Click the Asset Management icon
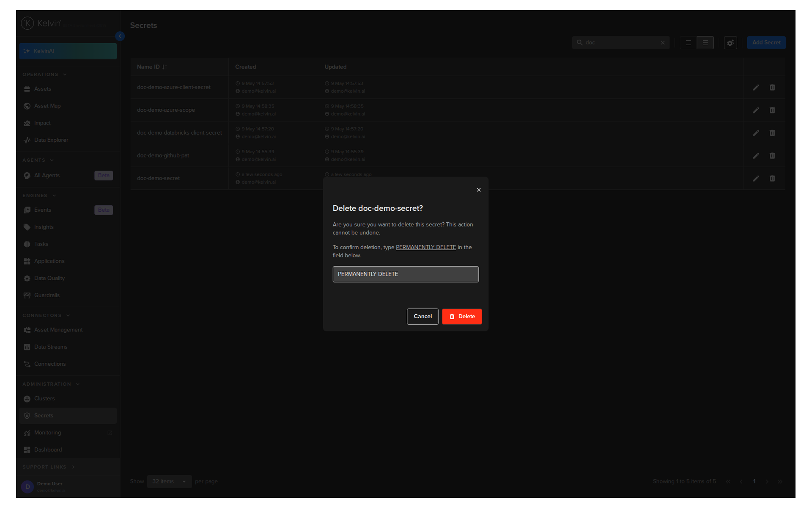This screenshot has height=508, width=812. coord(27,330)
